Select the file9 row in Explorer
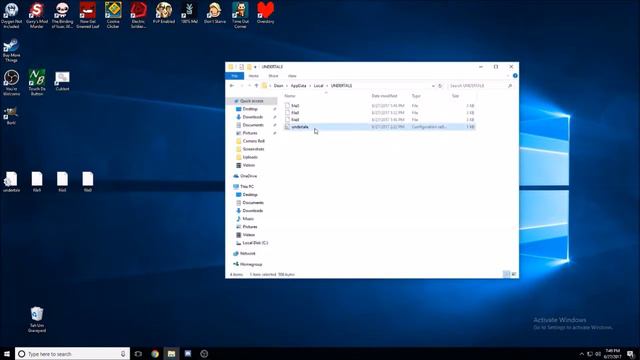 tap(380, 120)
